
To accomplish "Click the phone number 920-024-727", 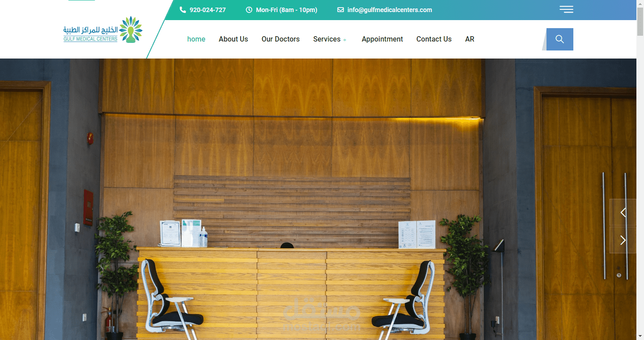I will [208, 10].
